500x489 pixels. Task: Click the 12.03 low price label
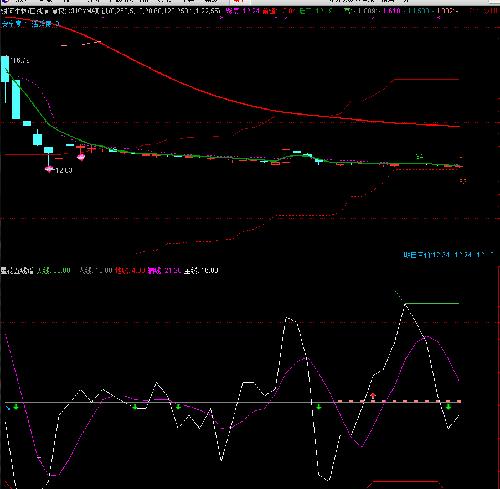coord(64,170)
